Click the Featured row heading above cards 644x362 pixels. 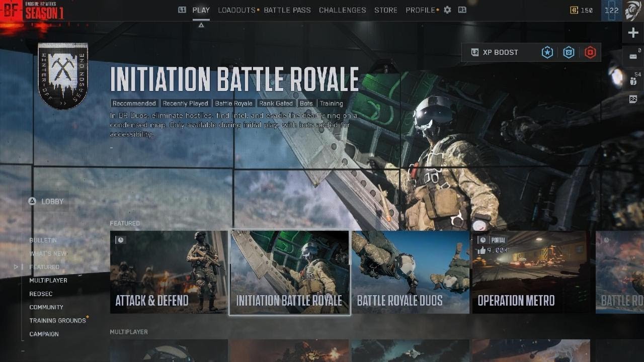125,223
